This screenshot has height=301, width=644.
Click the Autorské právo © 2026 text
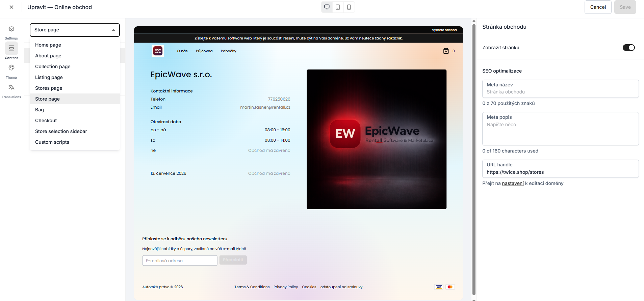162,287
